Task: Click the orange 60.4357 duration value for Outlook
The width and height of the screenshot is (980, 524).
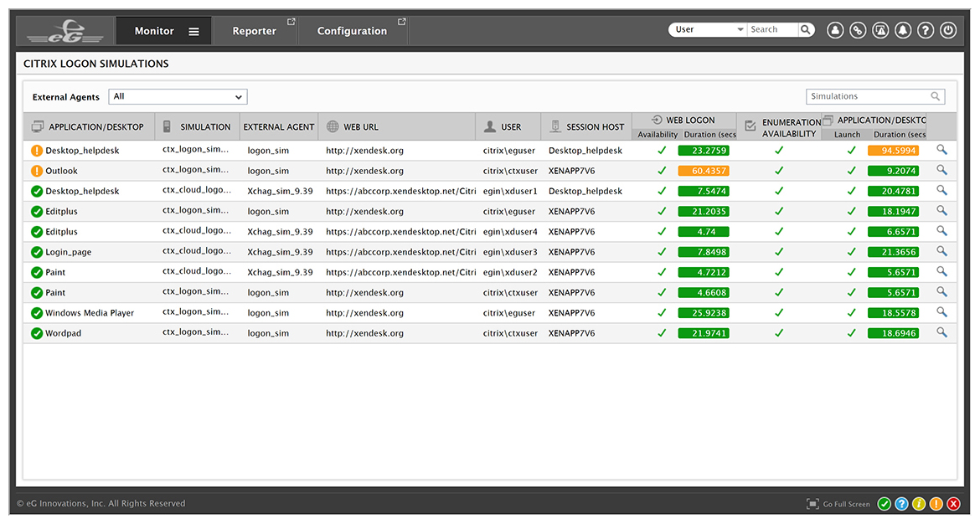Action: point(704,171)
